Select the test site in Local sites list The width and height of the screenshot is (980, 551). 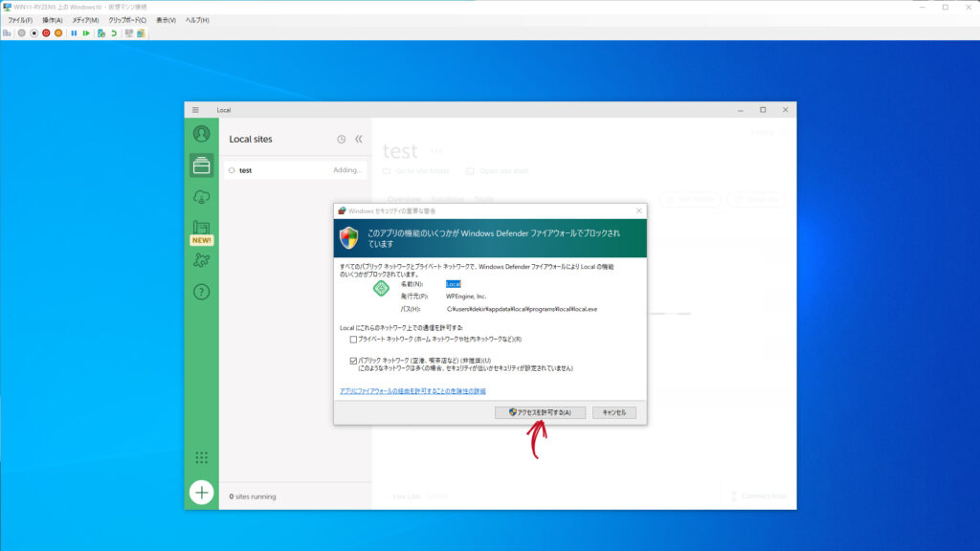click(x=295, y=170)
